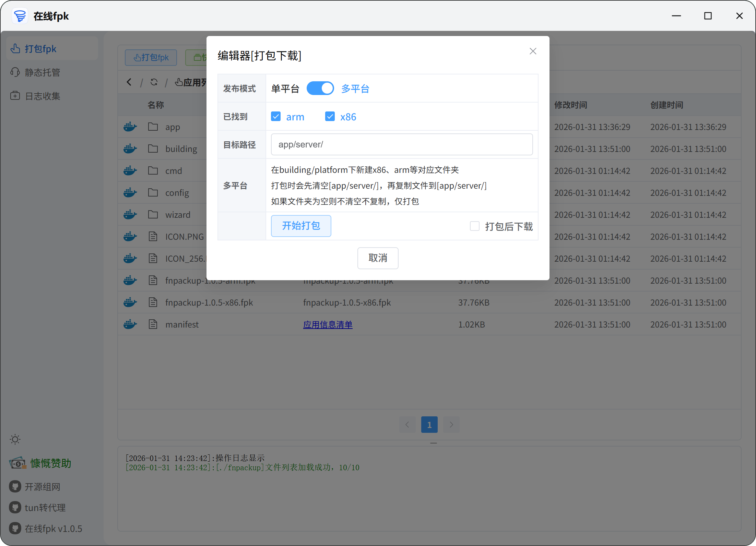This screenshot has width=756, height=546.
Task: Click the theme brightness sun icon
Action: point(15,439)
